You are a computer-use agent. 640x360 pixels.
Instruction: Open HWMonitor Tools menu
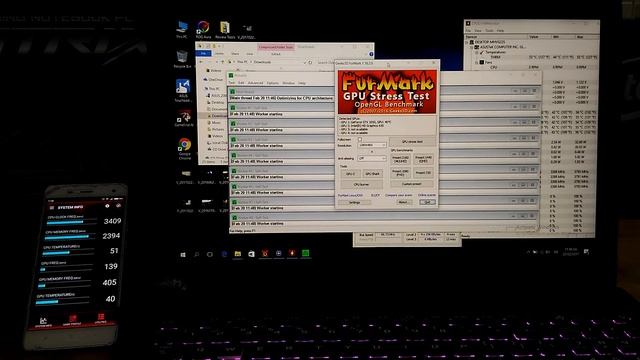[489, 31]
